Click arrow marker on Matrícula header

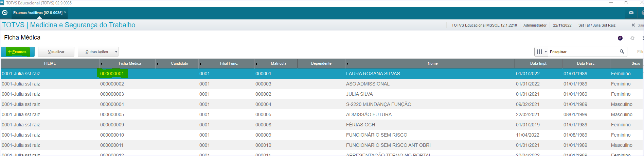pos(257,64)
